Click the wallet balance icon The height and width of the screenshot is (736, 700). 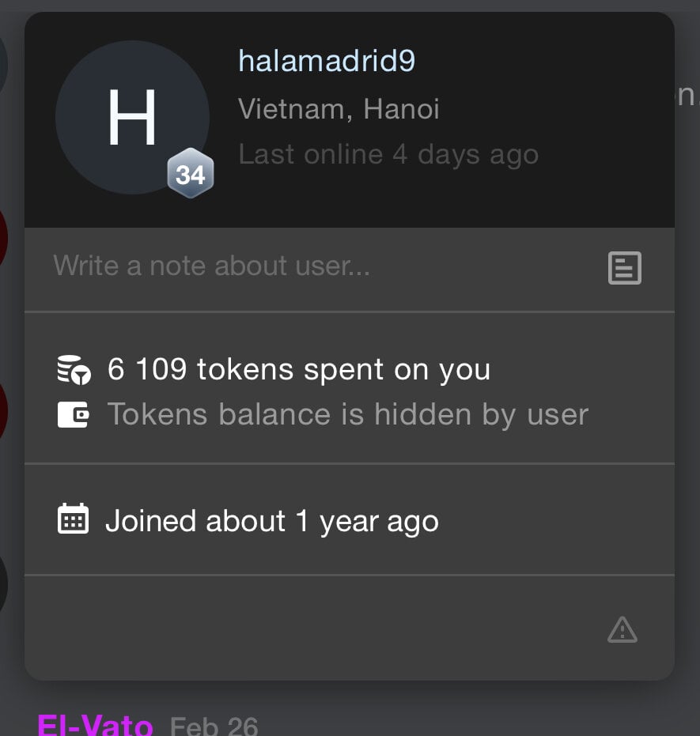[x=74, y=415]
